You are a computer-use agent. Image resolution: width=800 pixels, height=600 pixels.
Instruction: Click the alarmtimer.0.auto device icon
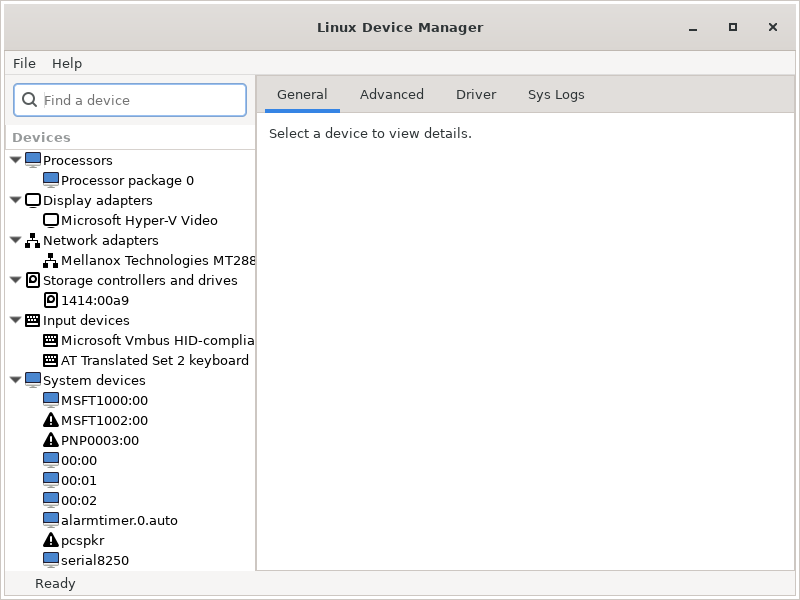[x=51, y=520]
